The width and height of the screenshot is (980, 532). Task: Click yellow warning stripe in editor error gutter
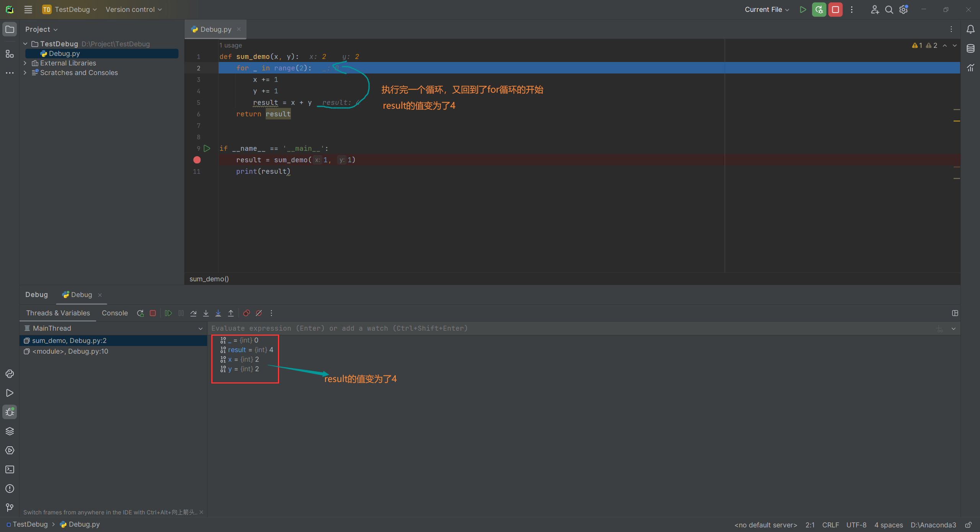coord(957,121)
